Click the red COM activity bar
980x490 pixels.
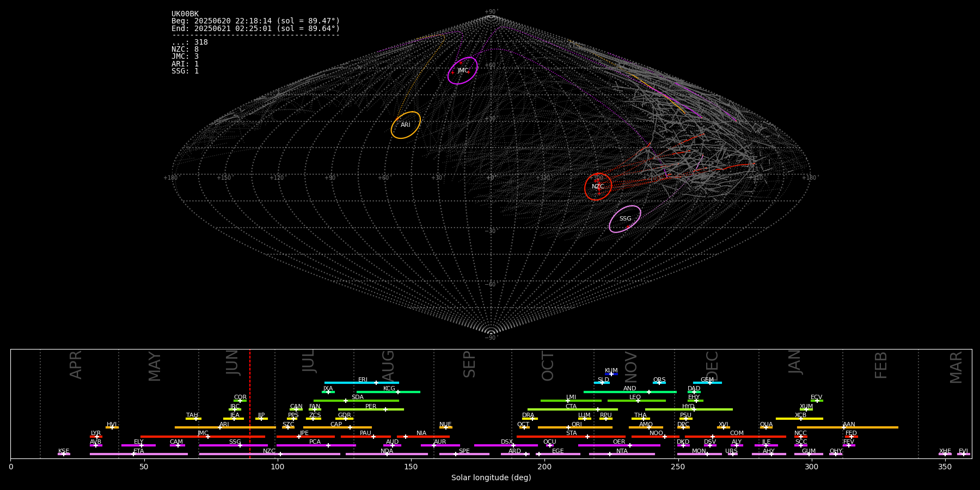(736, 437)
